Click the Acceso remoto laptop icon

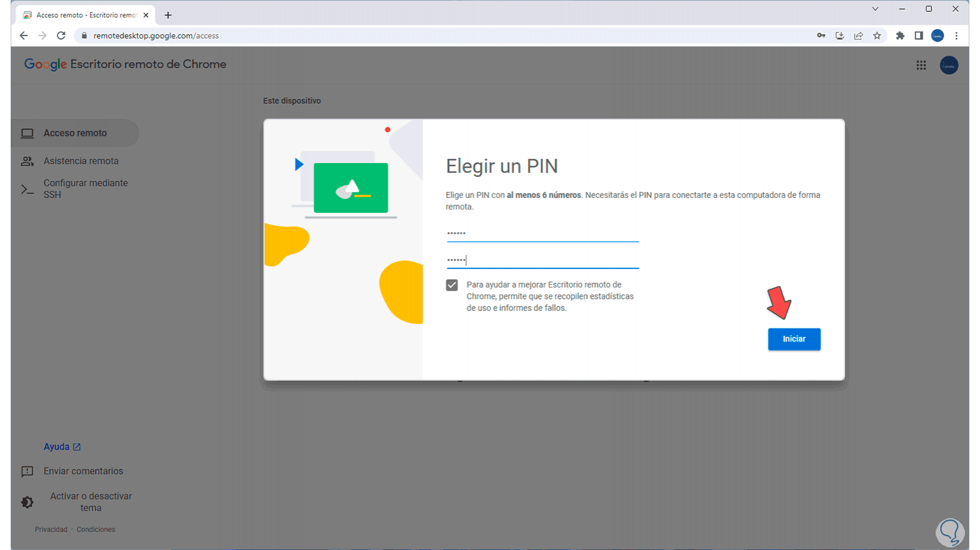[27, 133]
